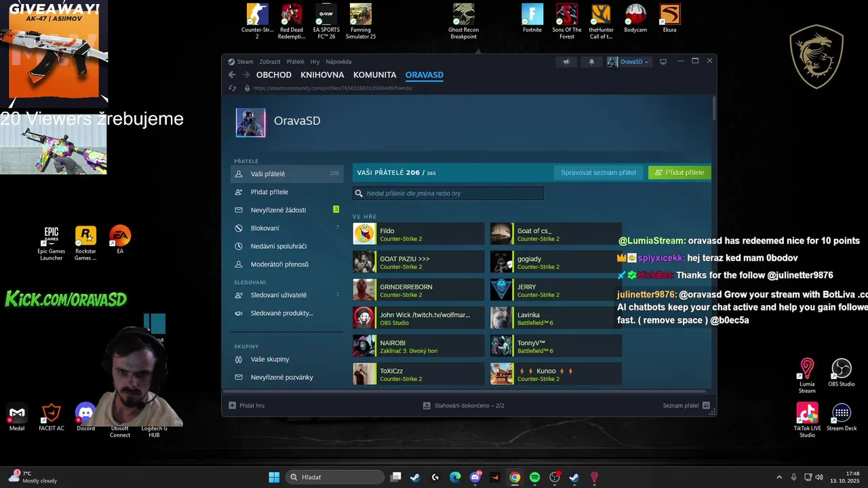The image size is (868, 488).
Task: Open friend GRINDERREBORN entry
Action: (x=418, y=290)
